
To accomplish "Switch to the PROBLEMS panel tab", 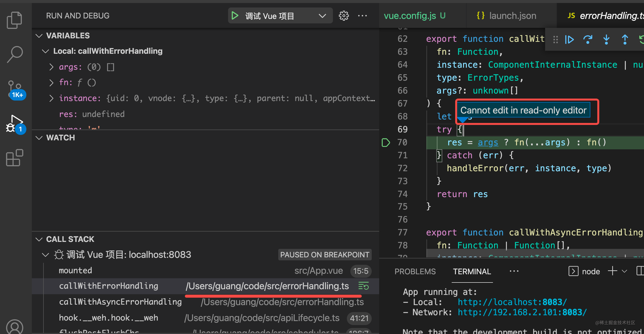I will tap(415, 272).
